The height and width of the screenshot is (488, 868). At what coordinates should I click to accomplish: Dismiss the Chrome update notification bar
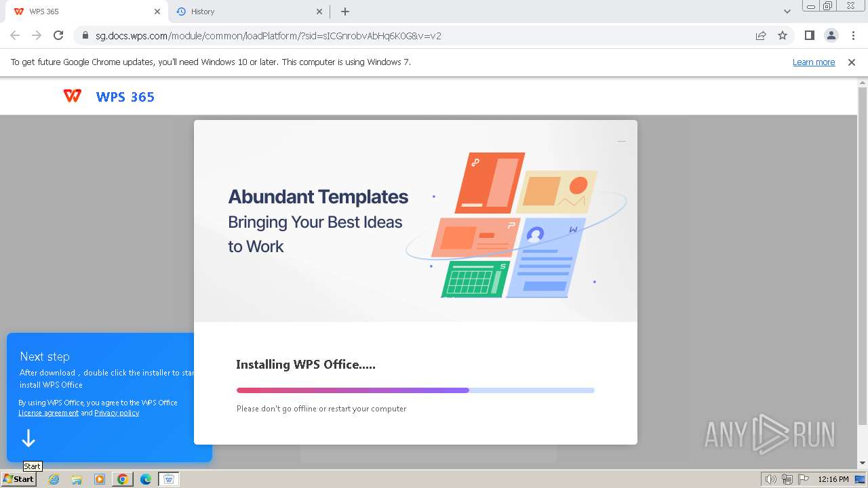click(852, 62)
